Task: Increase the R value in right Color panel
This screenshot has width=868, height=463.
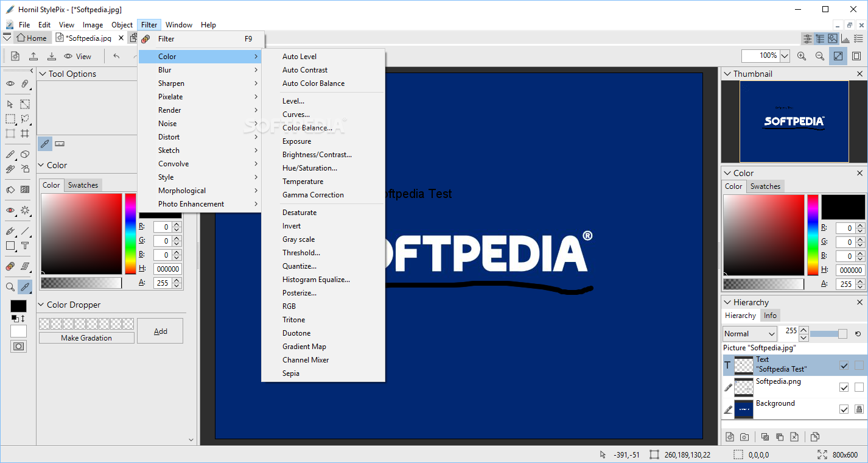Action: pyautogui.click(x=860, y=225)
